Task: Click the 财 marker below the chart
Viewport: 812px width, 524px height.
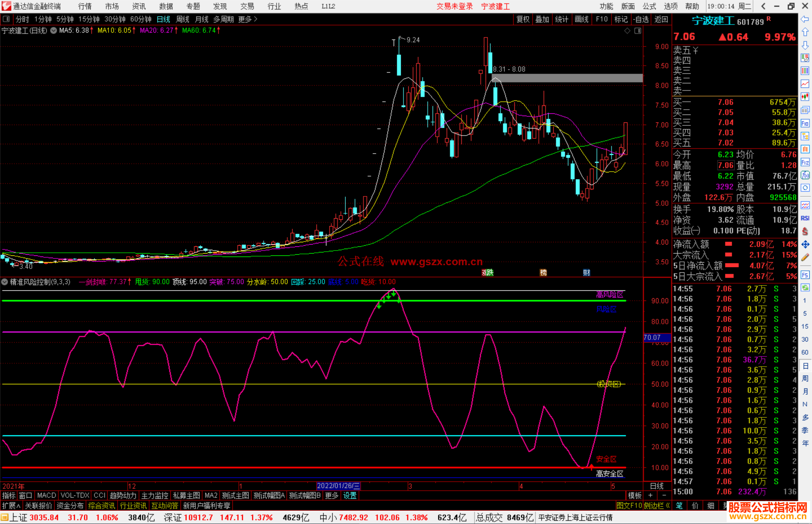Action: click(586, 272)
